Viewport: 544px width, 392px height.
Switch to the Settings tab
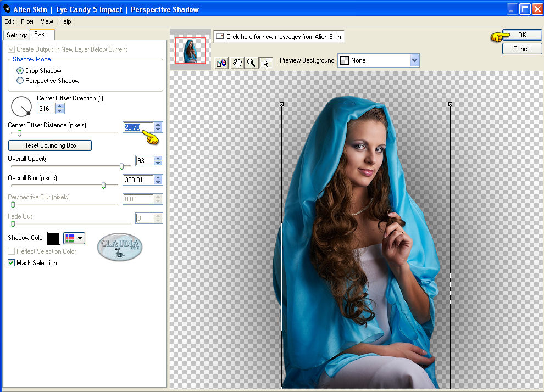pyautogui.click(x=17, y=35)
